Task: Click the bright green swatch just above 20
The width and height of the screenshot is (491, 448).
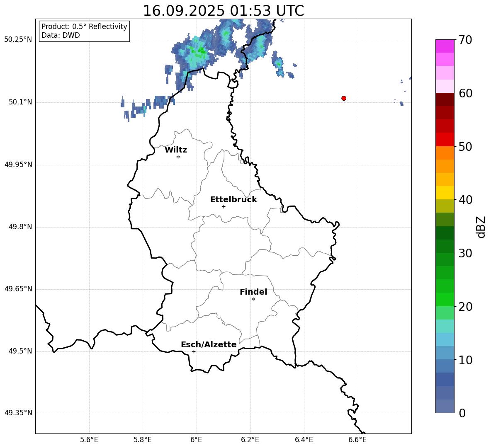Action: point(445,299)
